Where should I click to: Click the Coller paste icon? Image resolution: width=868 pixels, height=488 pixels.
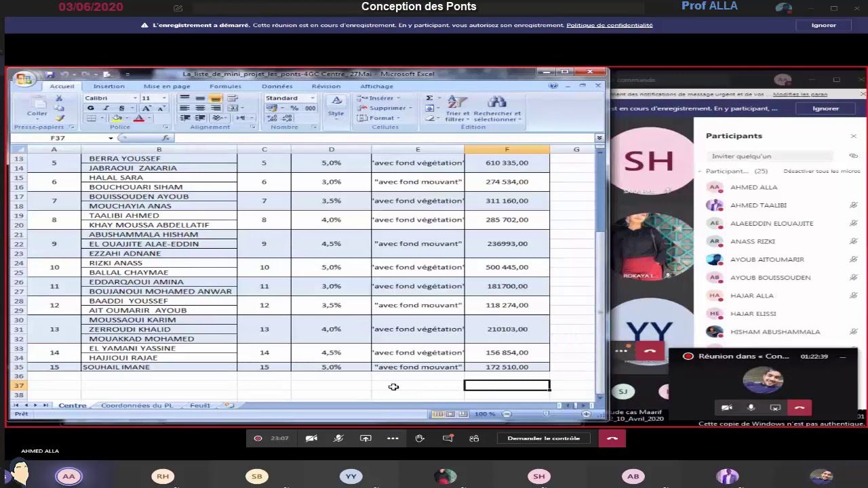pyautogui.click(x=37, y=107)
